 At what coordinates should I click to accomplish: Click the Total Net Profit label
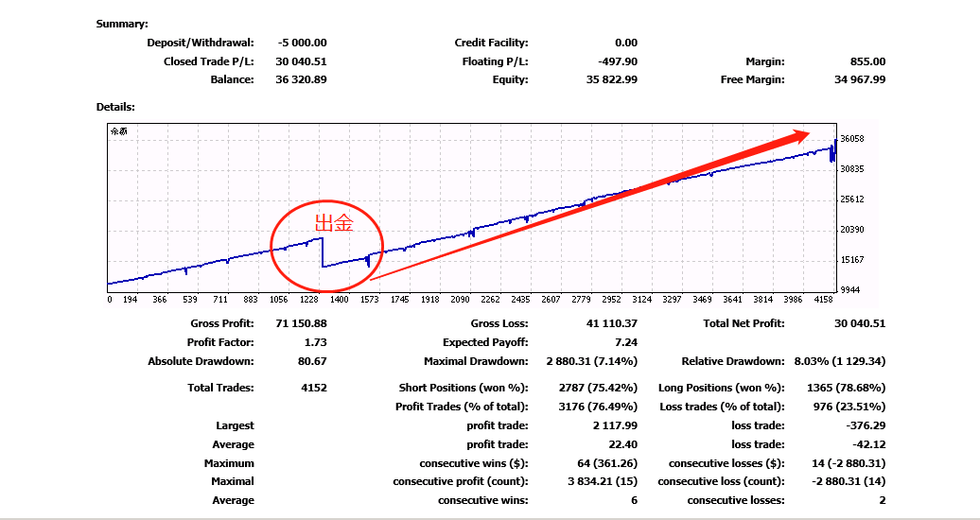[744, 323]
